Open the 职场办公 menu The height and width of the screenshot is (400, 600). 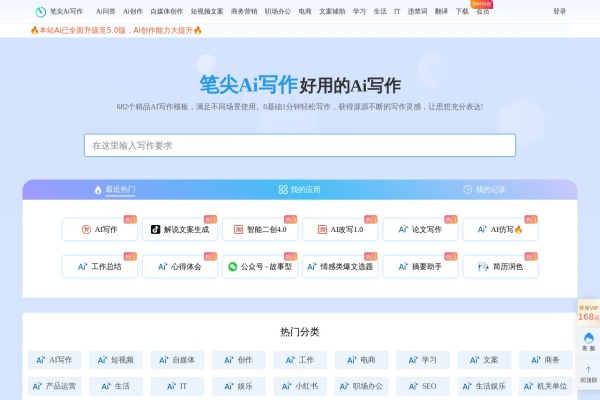[277, 11]
